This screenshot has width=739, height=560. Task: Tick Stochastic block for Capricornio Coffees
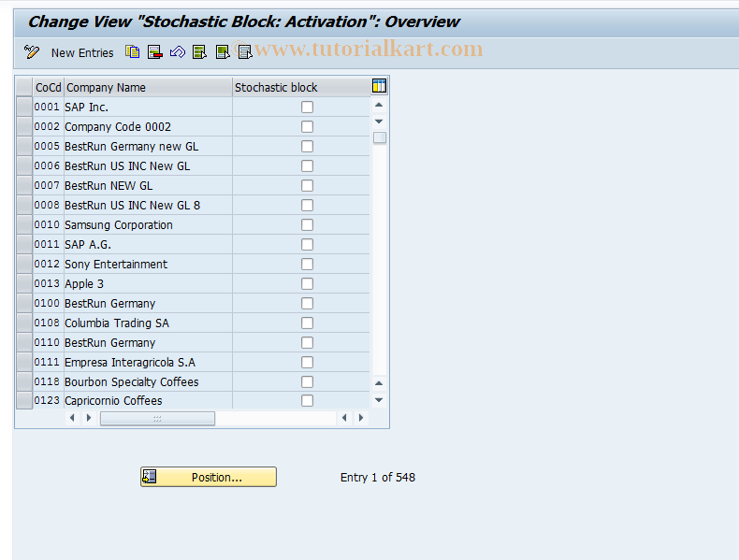tap(307, 400)
